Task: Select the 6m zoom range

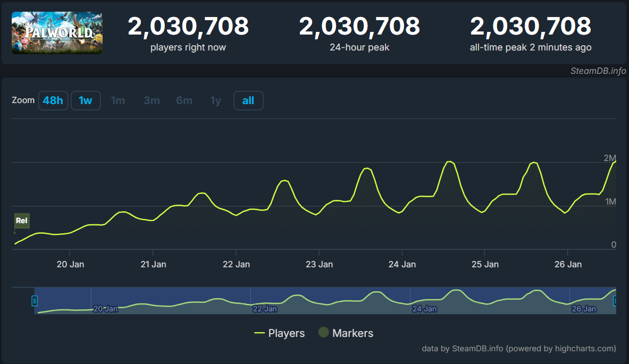Action: tap(184, 100)
